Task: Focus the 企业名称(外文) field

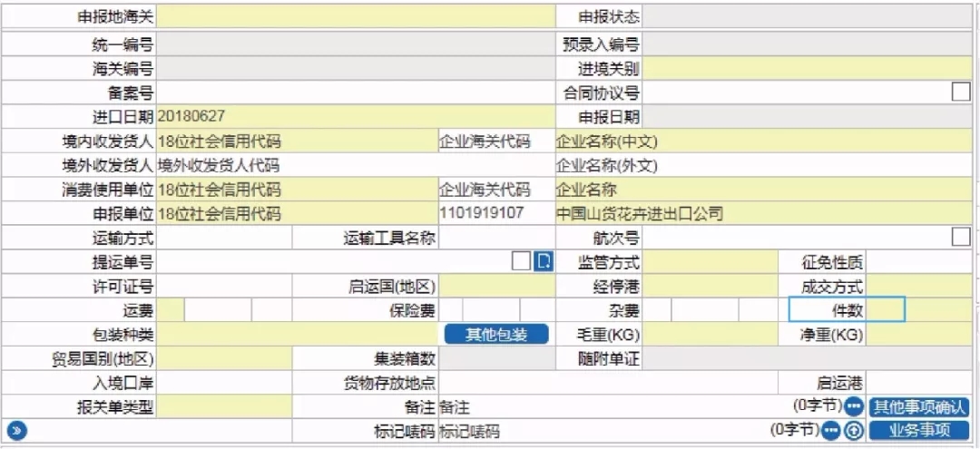Action: pos(764,165)
